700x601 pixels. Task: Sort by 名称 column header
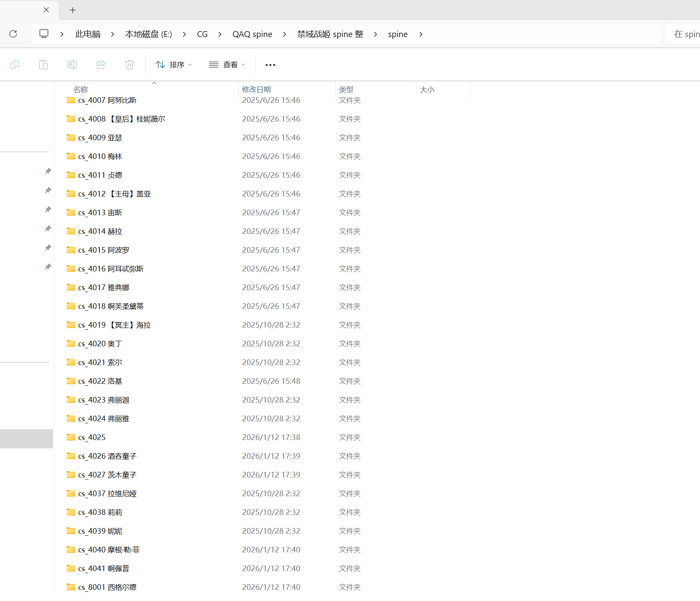click(81, 89)
